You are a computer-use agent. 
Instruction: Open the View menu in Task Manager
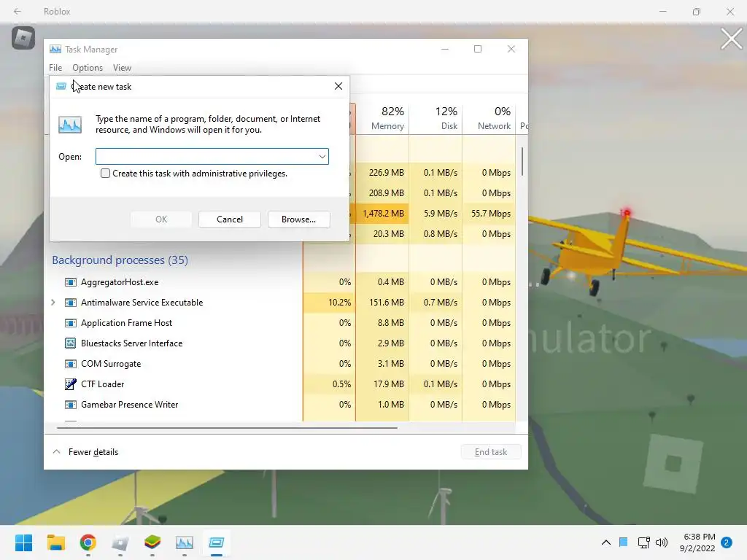click(x=122, y=68)
